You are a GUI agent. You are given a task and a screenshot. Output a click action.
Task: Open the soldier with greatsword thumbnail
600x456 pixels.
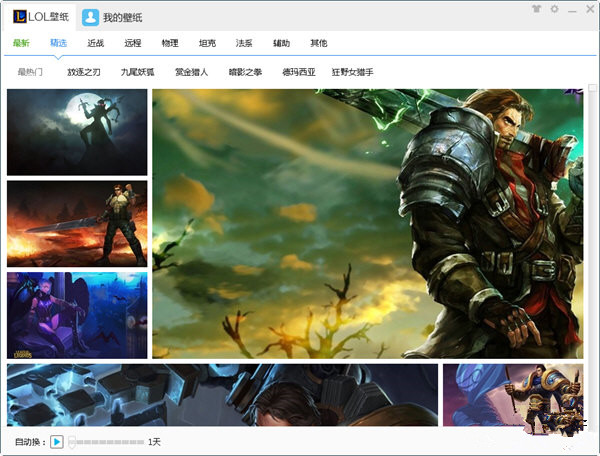click(x=77, y=223)
